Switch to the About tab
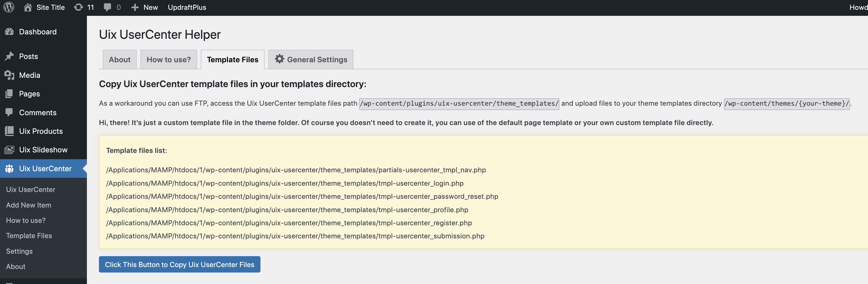 click(x=119, y=59)
